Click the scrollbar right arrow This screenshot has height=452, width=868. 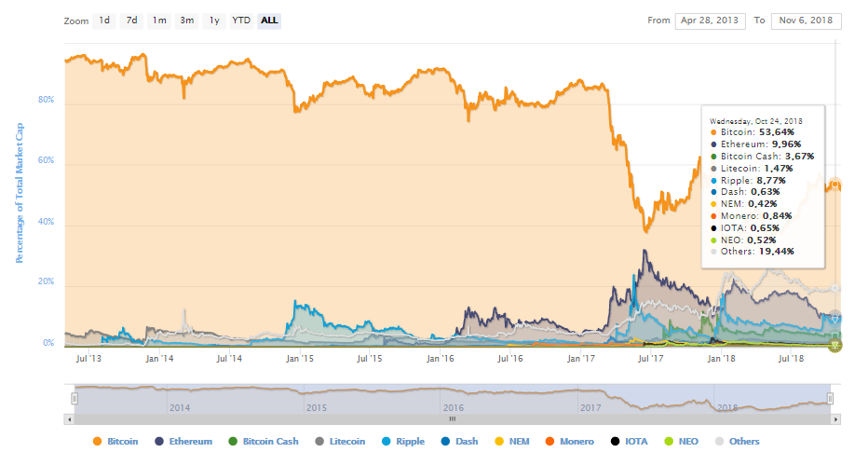tap(836, 419)
